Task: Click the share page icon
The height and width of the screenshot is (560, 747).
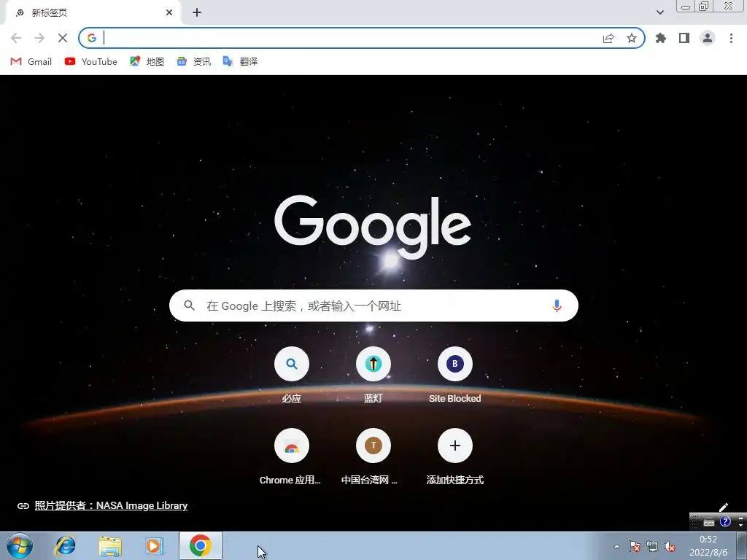Action: pyautogui.click(x=608, y=38)
